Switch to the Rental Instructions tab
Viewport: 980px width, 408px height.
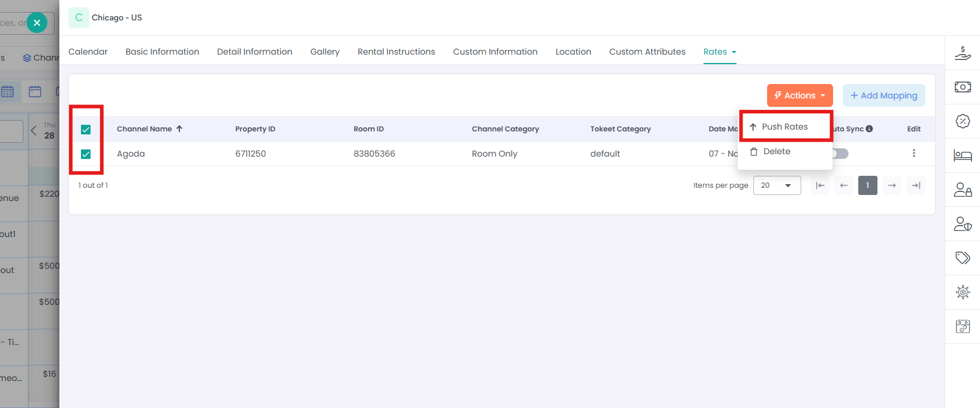coord(396,52)
